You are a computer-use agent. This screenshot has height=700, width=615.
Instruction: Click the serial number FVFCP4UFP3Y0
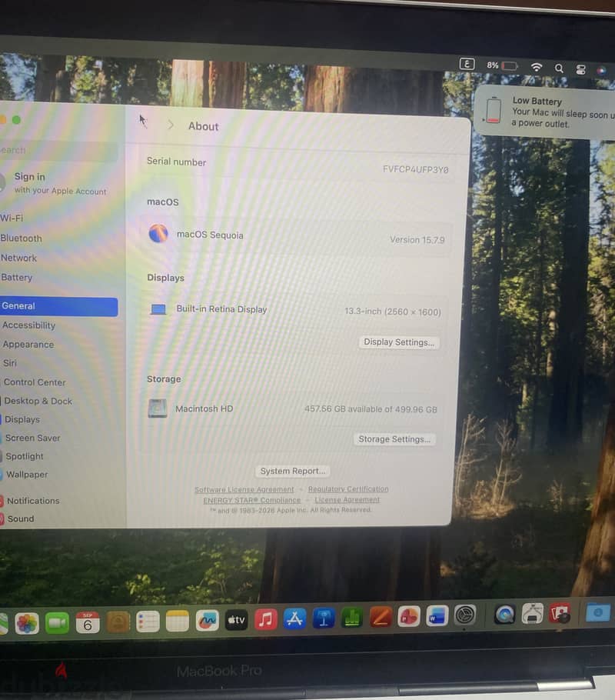click(415, 170)
